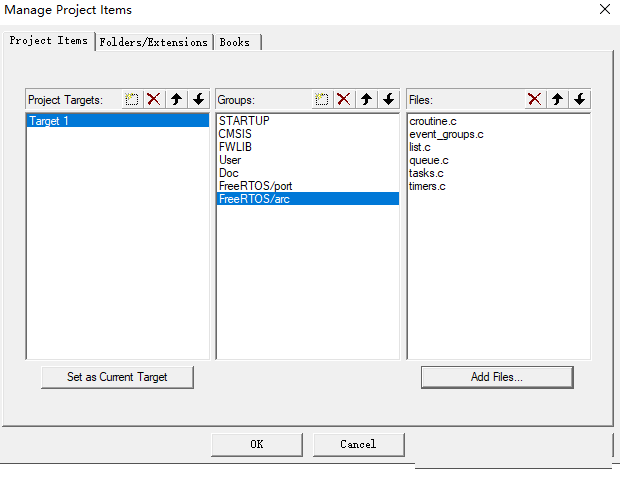Switch to Folders/Extensions tab
Viewport: 640px width, 477px height.
tap(154, 42)
